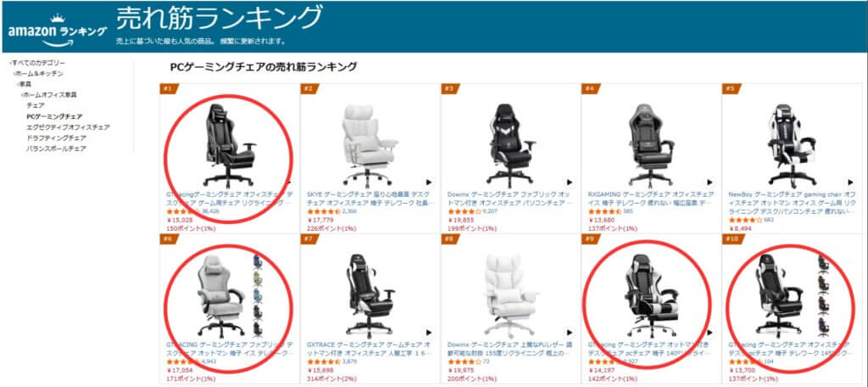Viewport: 868px width, 387px height.
Task: Go up to ホームオフィス家具 category
Action: click(48, 94)
